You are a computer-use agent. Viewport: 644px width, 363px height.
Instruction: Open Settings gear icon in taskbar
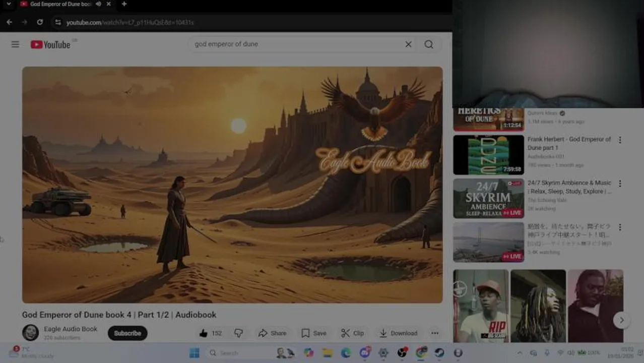[x=383, y=353]
